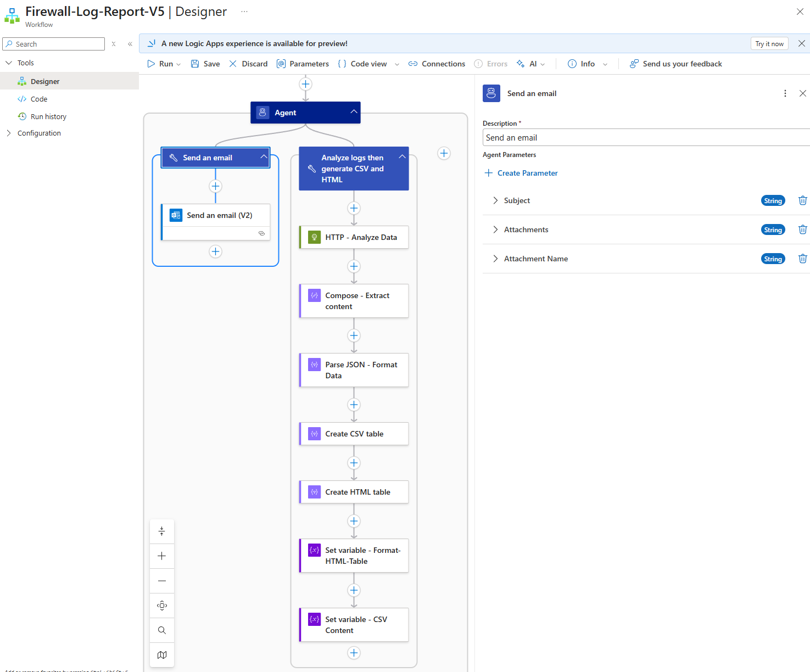
Task: Click the Create Parameter link
Action: [527, 173]
